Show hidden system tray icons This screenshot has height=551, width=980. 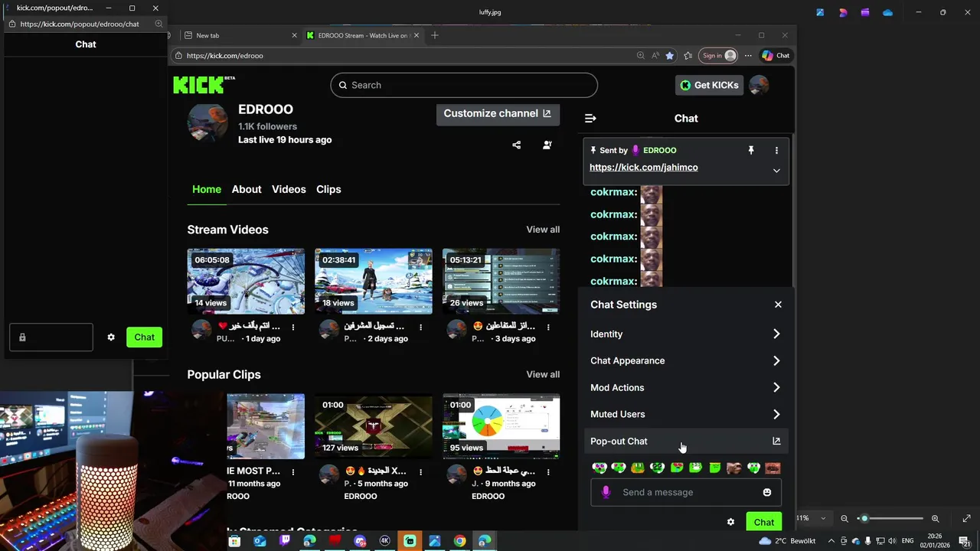pos(831,541)
